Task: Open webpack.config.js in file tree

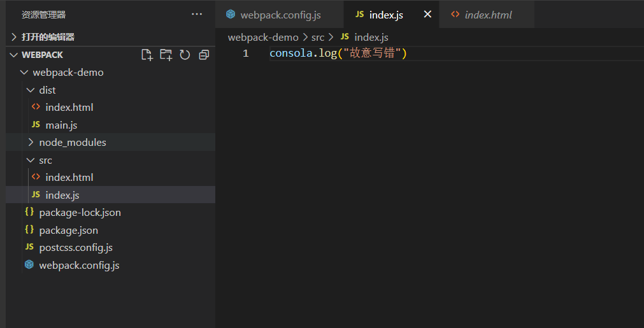Action: click(x=110, y=265)
